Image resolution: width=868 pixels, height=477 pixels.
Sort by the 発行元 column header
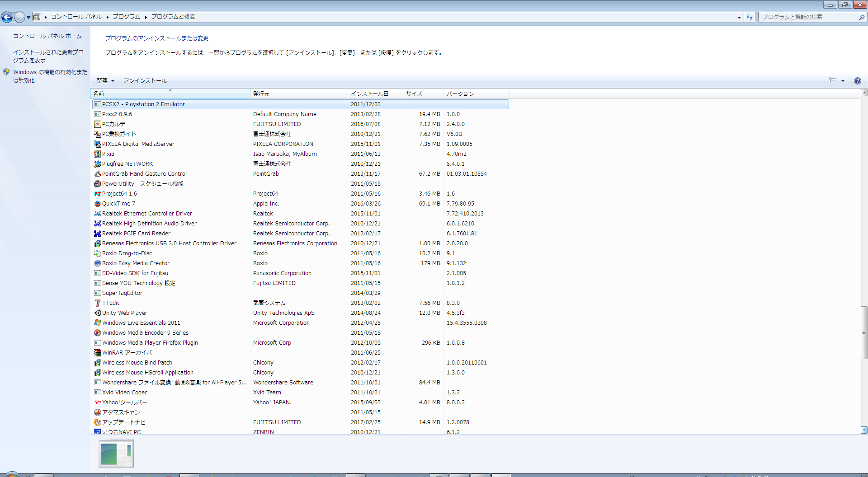[x=261, y=94]
